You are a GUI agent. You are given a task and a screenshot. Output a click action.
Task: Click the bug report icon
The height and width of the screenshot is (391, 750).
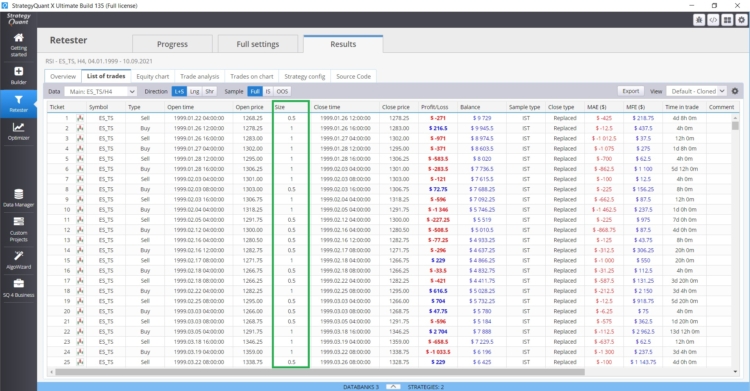(699, 20)
